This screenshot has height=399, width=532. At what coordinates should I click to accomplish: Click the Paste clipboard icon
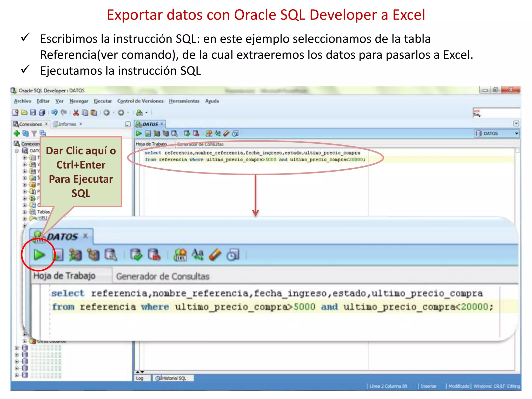click(x=94, y=112)
